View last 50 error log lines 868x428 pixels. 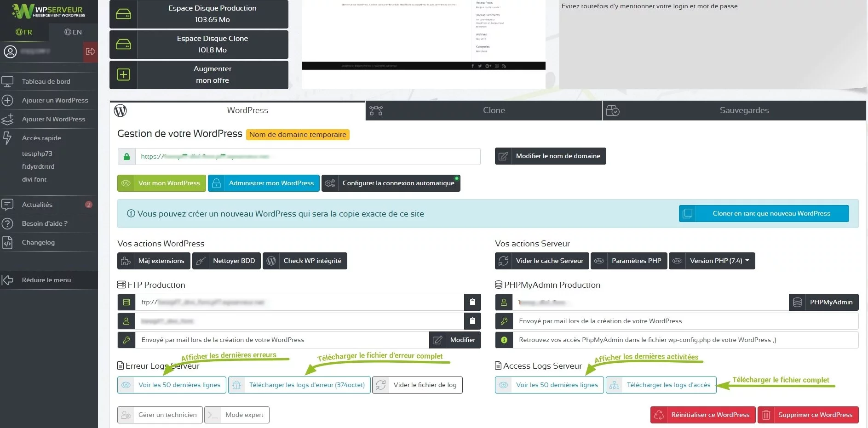coord(172,385)
